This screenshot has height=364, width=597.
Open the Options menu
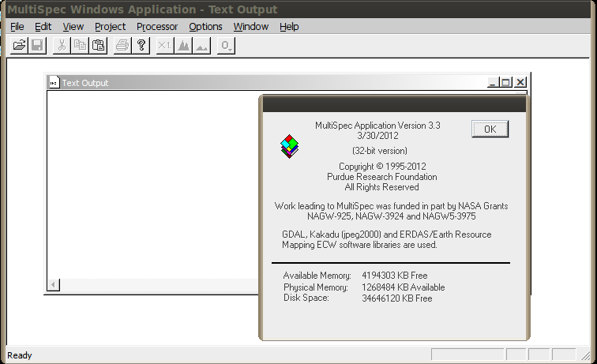tap(205, 27)
